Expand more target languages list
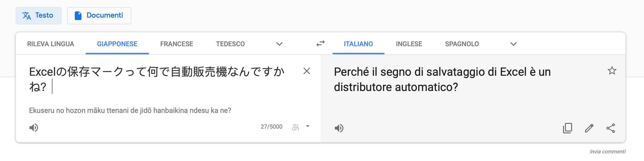 513,44
